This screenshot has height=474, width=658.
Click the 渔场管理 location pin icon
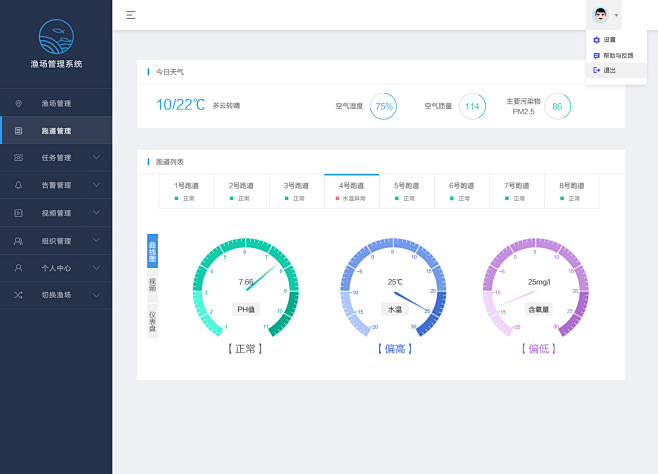tap(18, 103)
